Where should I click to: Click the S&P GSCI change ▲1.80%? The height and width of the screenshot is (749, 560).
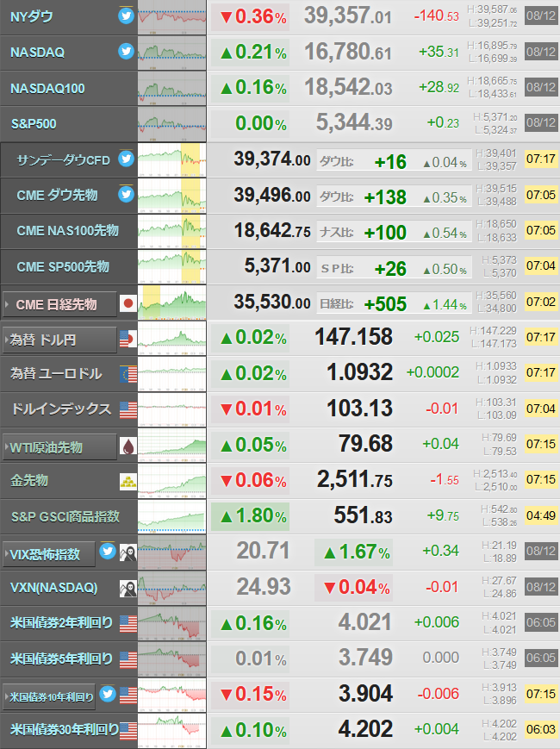[250, 516]
